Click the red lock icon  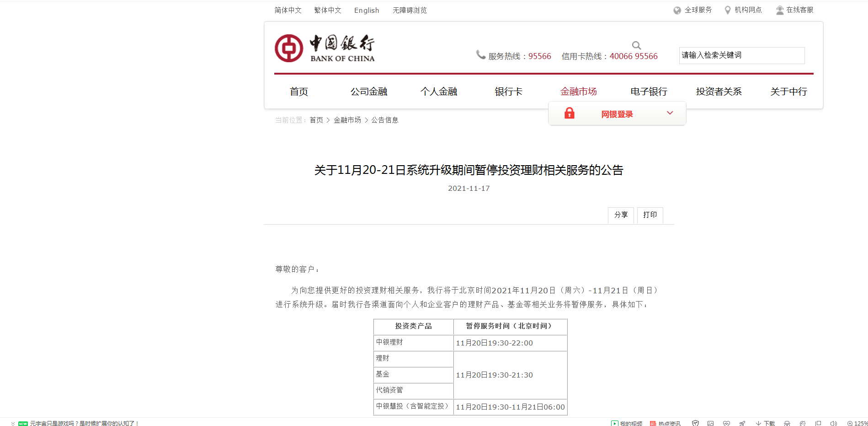[x=569, y=113]
